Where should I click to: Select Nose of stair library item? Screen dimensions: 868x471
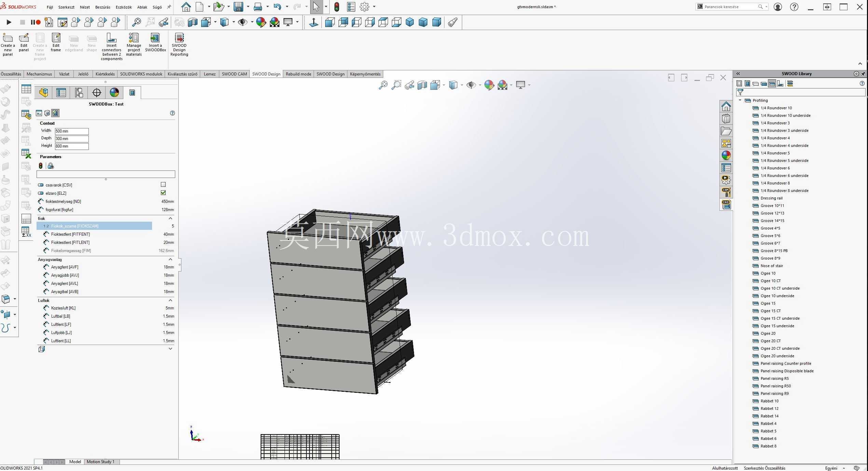click(772, 266)
